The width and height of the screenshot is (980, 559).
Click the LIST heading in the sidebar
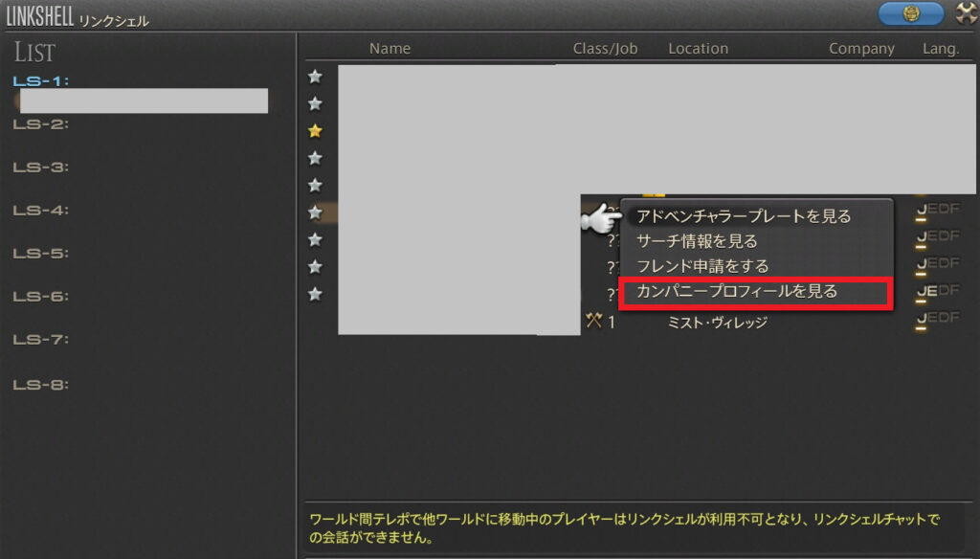point(35,53)
